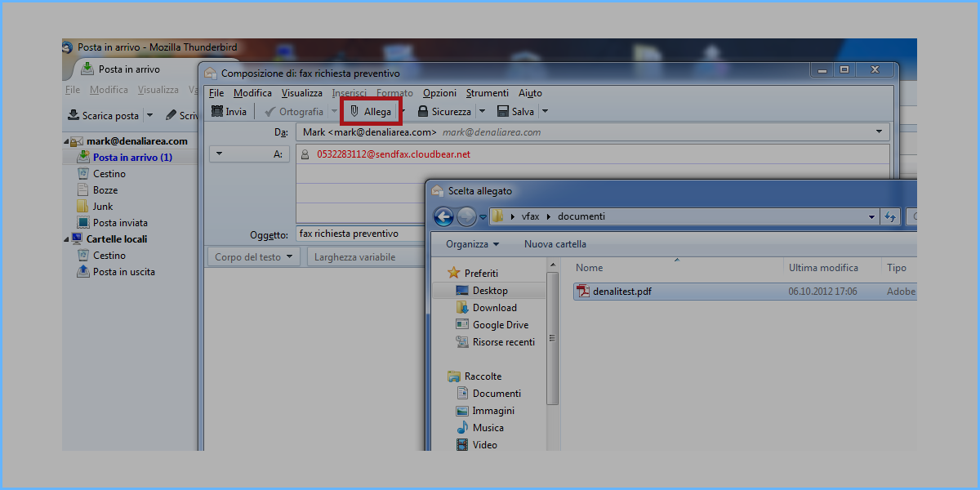Open the Da sender dropdown

879,131
